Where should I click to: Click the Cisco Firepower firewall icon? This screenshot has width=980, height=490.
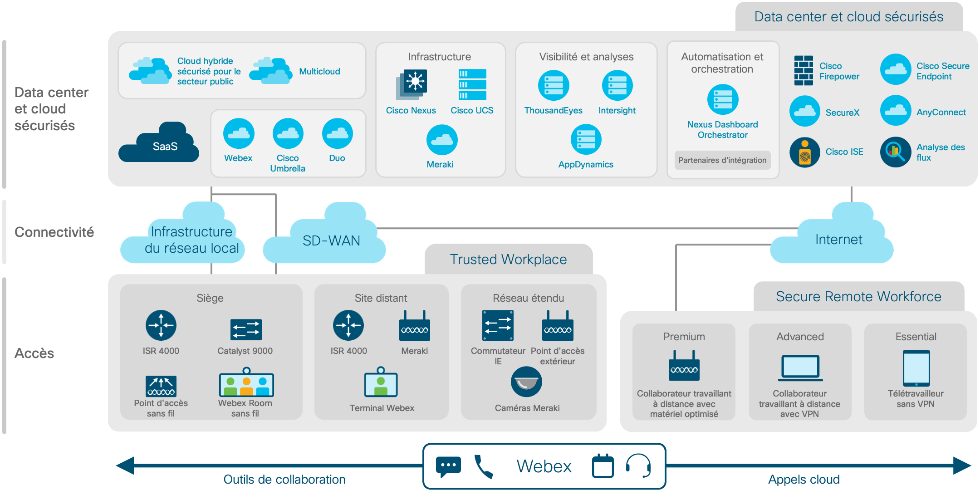(x=804, y=70)
